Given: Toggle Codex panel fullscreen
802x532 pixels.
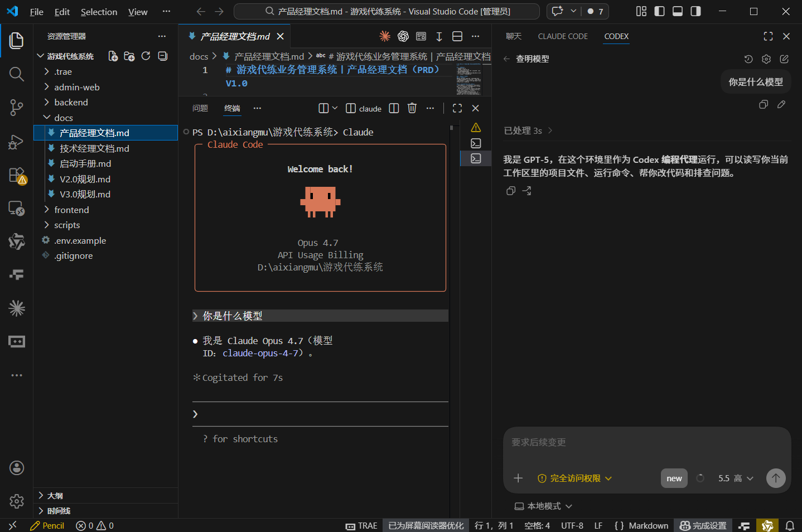Looking at the screenshot, I should [768, 36].
